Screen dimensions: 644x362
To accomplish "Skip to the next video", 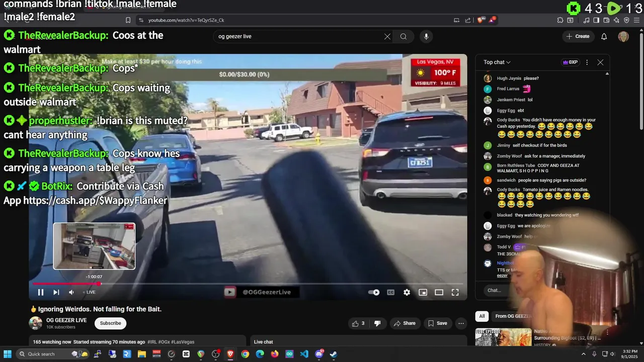I will coord(56,292).
